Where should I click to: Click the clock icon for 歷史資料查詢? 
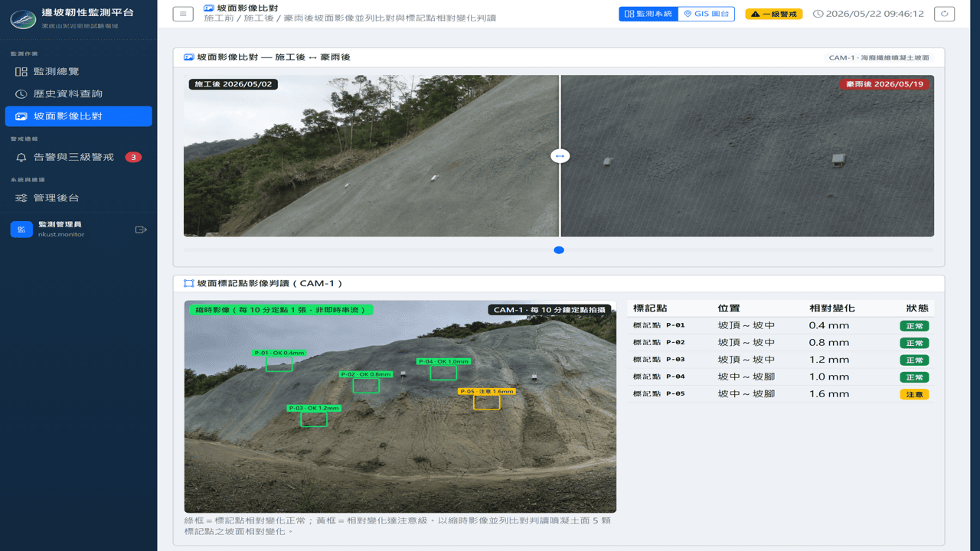(x=21, y=94)
